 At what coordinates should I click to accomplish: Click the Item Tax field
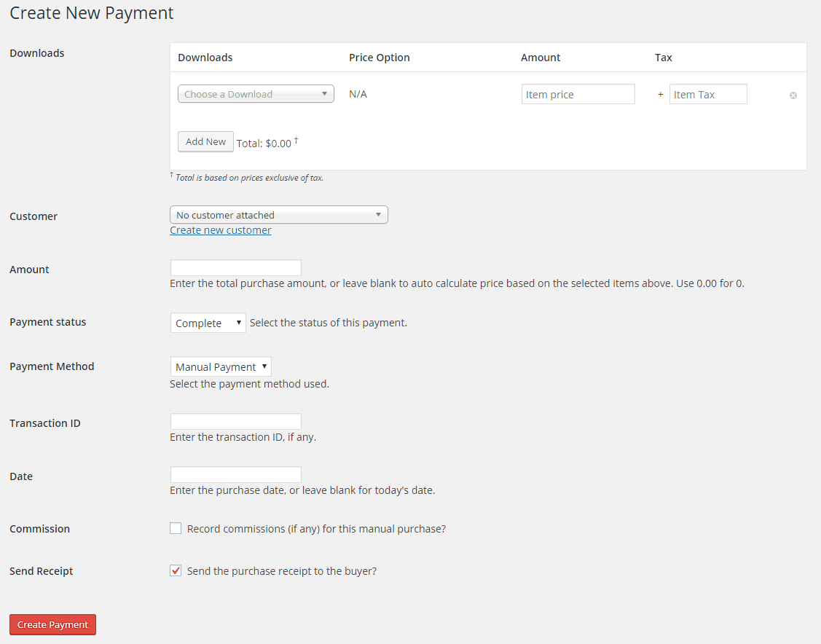708,94
